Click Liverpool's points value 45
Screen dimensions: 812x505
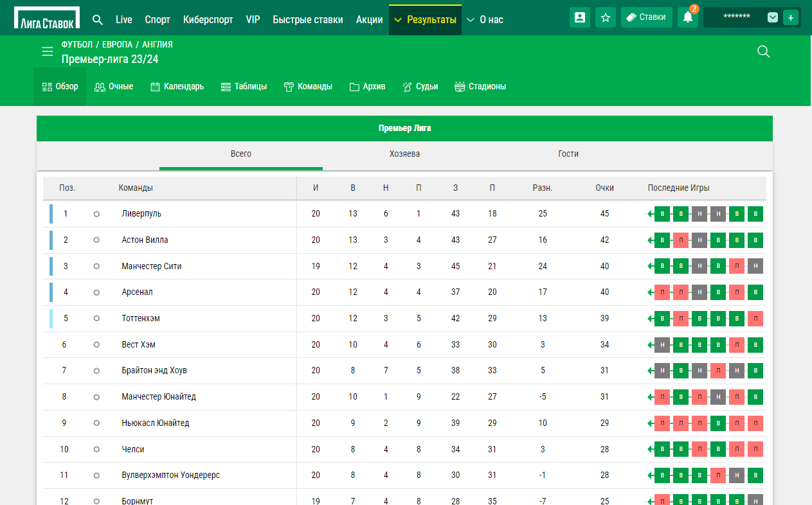point(604,213)
